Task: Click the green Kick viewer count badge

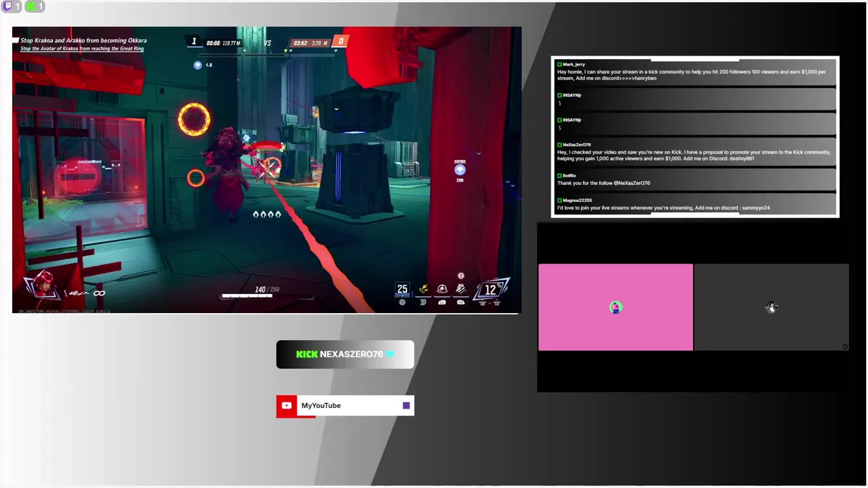Action: tap(34, 6)
